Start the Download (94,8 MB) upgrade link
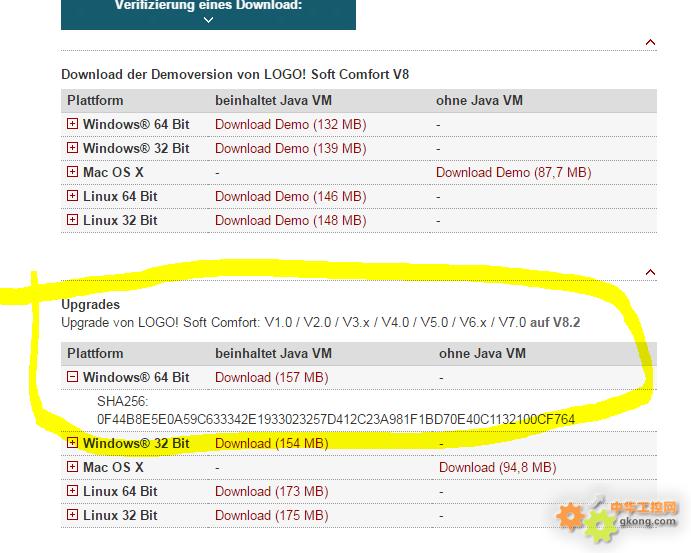Image resolution: width=691 pixels, height=553 pixels. click(498, 468)
